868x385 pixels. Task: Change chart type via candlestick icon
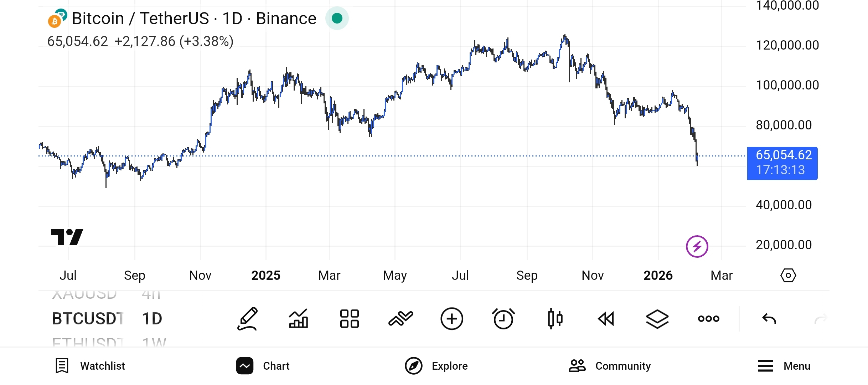pyautogui.click(x=555, y=318)
